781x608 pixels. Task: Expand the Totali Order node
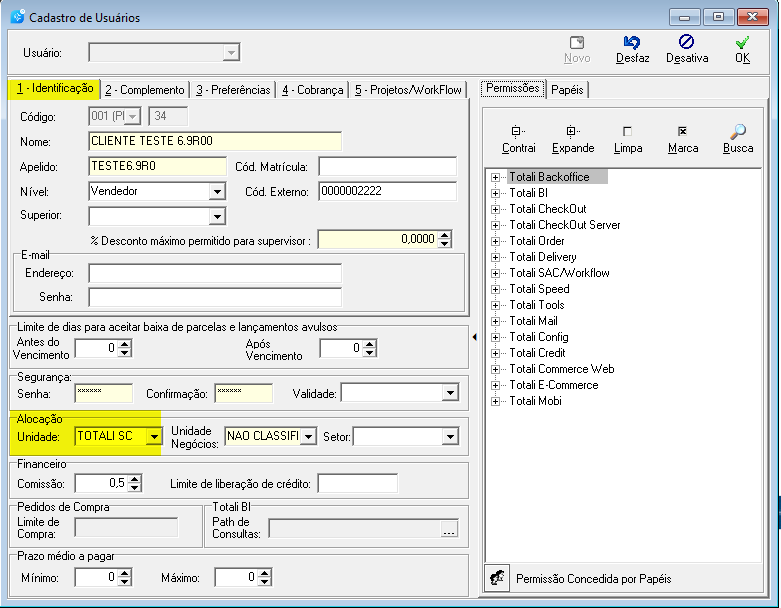(x=495, y=241)
